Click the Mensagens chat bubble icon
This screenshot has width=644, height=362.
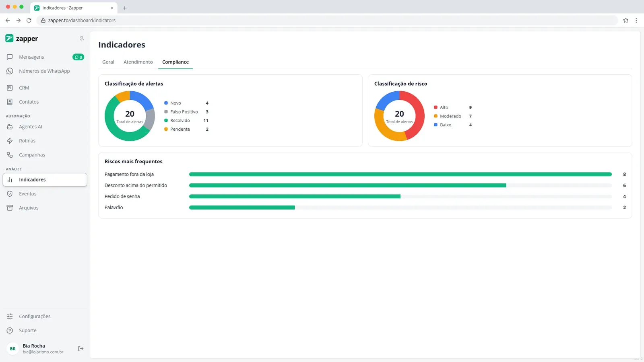pyautogui.click(x=10, y=57)
